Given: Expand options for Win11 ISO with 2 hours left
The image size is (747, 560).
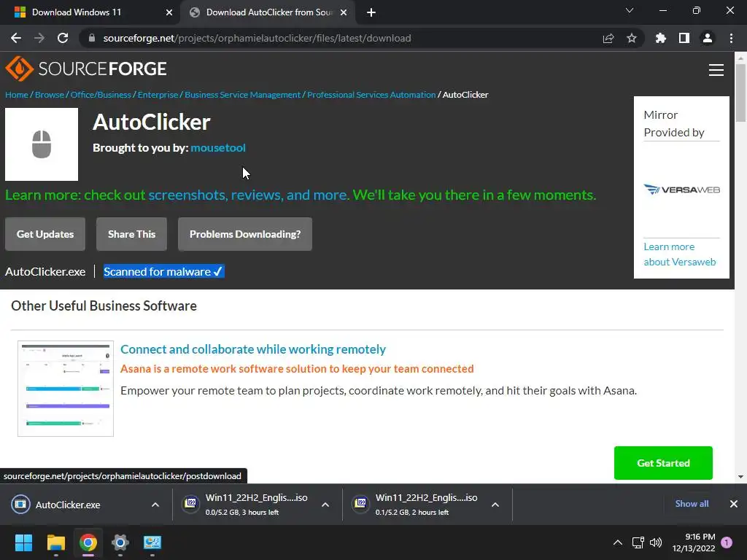Looking at the screenshot, I should (495, 505).
